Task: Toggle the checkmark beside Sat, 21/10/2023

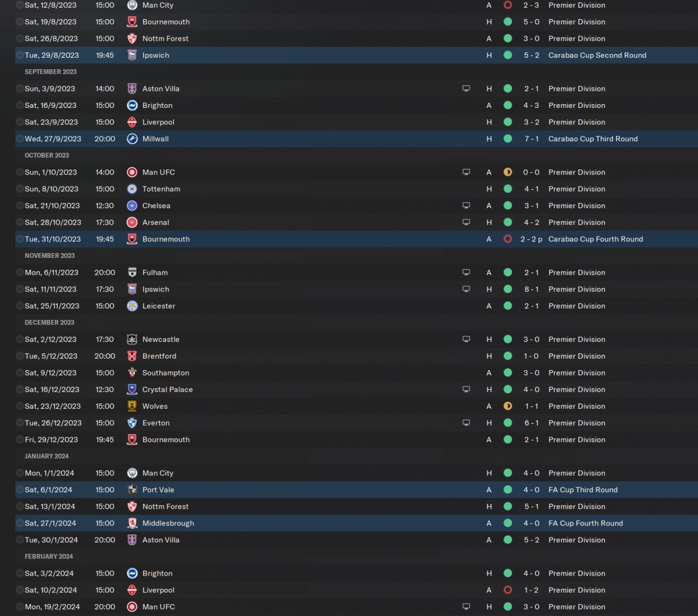Action: coord(20,206)
